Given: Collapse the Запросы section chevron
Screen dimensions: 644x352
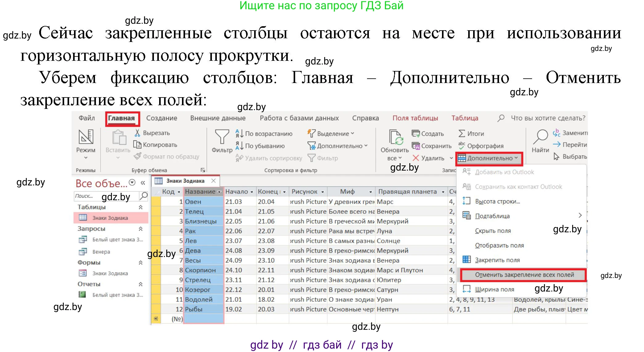Looking at the screenshot, I should (x=141, y=229).
